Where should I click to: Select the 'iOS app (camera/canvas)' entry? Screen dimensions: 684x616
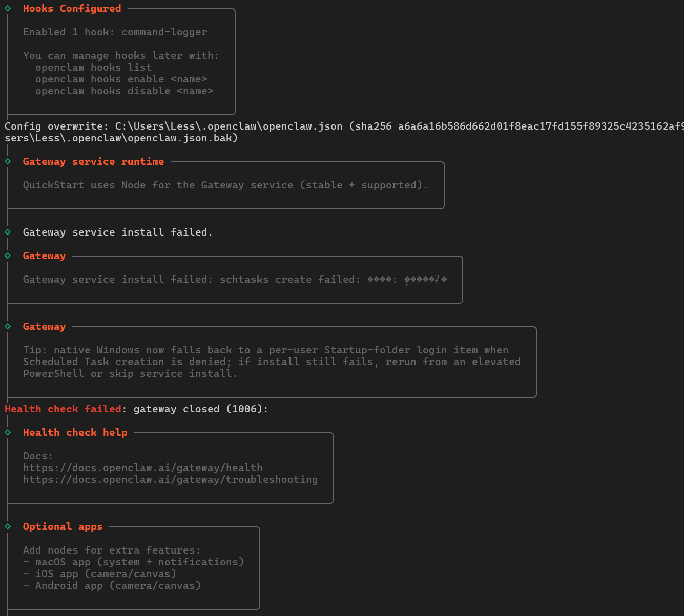[100, 573]
